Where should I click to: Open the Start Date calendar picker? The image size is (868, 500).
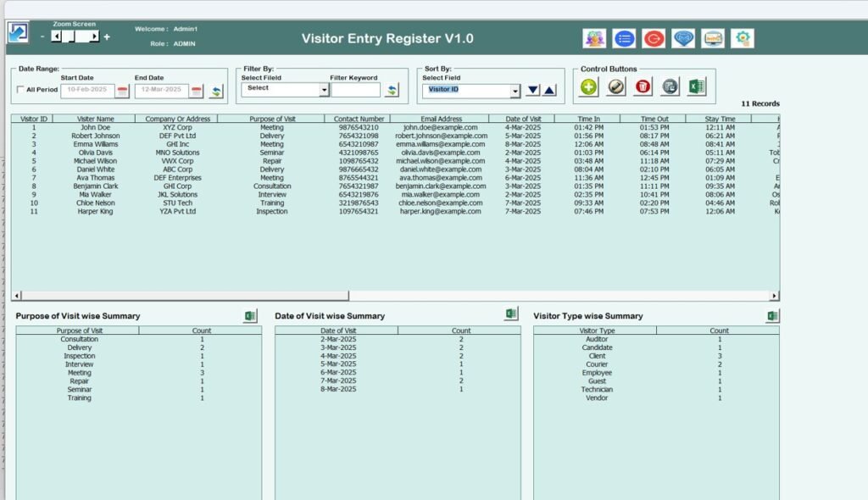pyautogui.click(x=120, y=89)
